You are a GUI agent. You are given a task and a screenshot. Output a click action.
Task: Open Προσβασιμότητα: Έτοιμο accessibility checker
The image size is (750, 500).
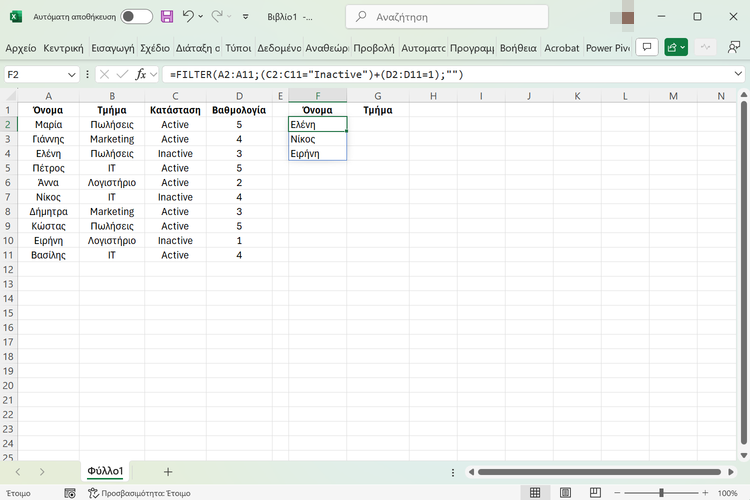tap(139, 493)
